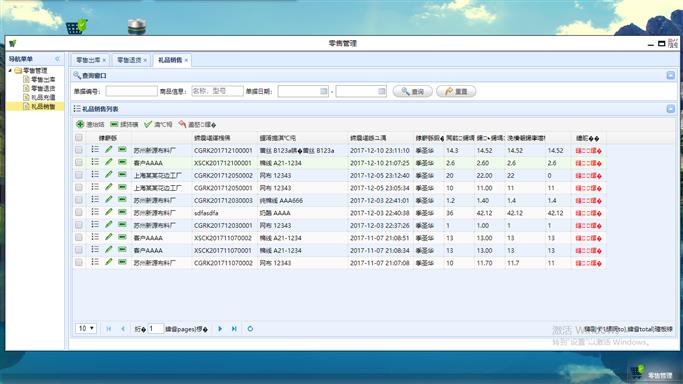This screenshot has width=683, height=384.
Task: Switch to the 零售出库 tab
Action: click(88, 60)
